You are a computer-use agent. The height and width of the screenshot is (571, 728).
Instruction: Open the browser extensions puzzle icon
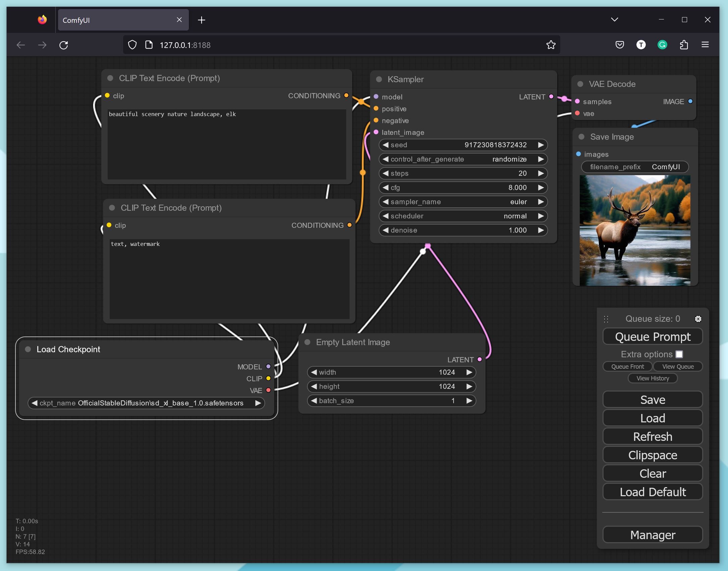click(x=684, y=45)
